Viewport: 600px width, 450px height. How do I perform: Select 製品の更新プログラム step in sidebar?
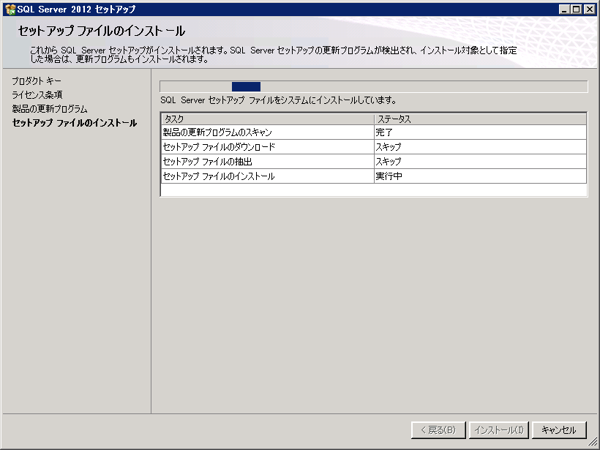coord(50,109)
